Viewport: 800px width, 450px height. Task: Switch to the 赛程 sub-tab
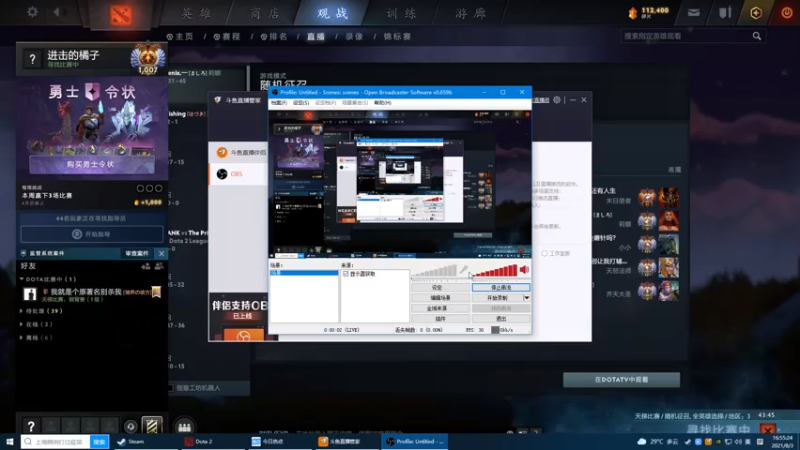point(227,37)
